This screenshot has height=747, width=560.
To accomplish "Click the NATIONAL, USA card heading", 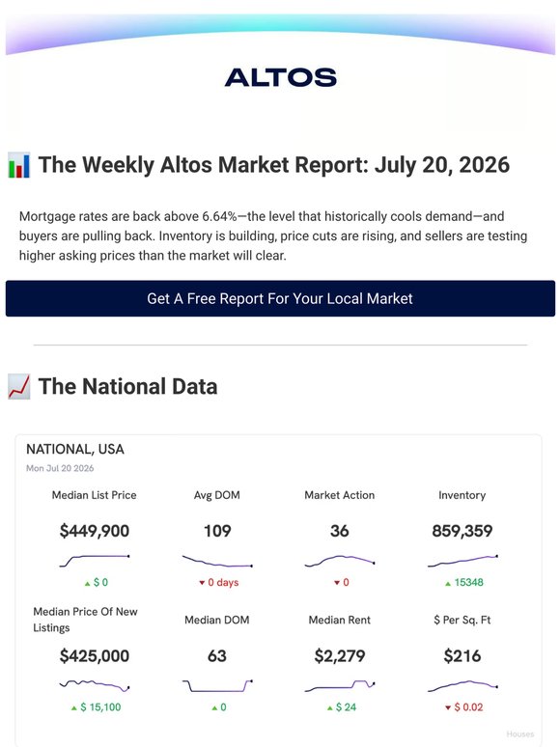I will 74,449.
